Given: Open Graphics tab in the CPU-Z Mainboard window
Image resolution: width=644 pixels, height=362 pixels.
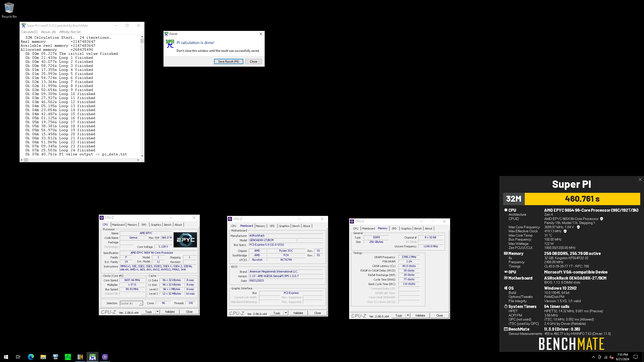Looking at the screenshot, I should pos(284,226).
